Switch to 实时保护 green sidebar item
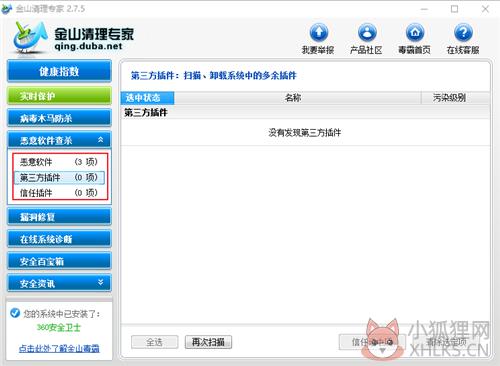Screen dimensions: 500x366 coord(59,96)
